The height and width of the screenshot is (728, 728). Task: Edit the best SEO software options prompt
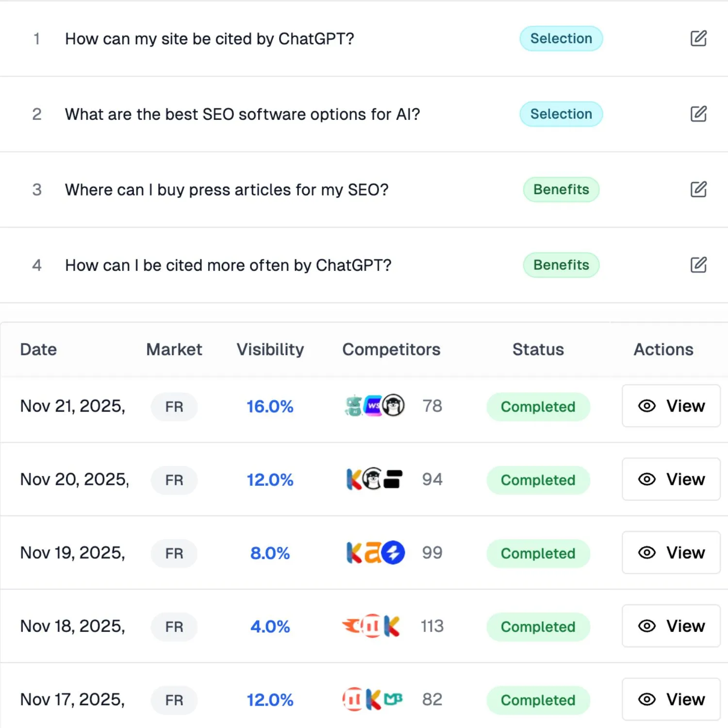click(698, 114)
